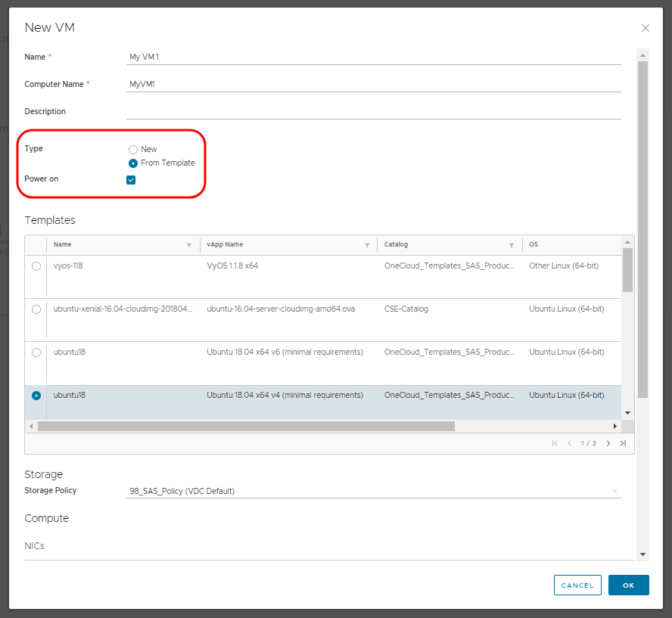
Task: Filter the Name column in Templates
Action: pos(189,245)
